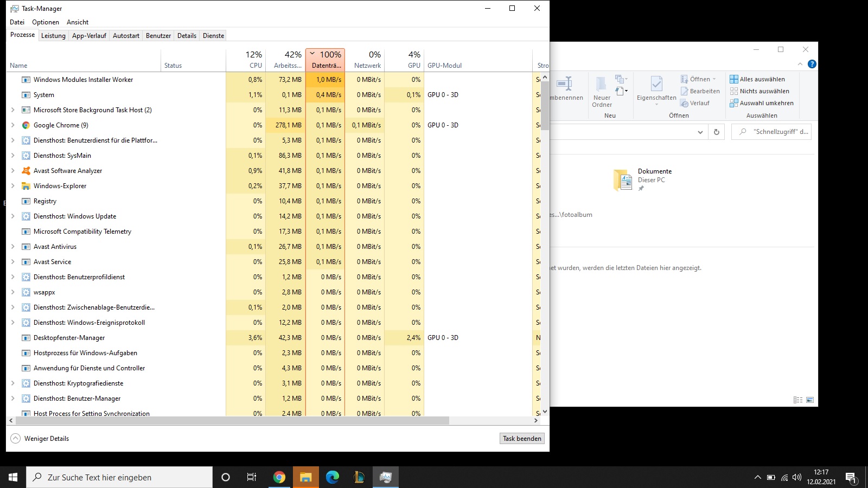Click Bearbeiten in the Explorer ribbon
The width and height of the screenshot is (868, 488).
click(x=700, y=91)
